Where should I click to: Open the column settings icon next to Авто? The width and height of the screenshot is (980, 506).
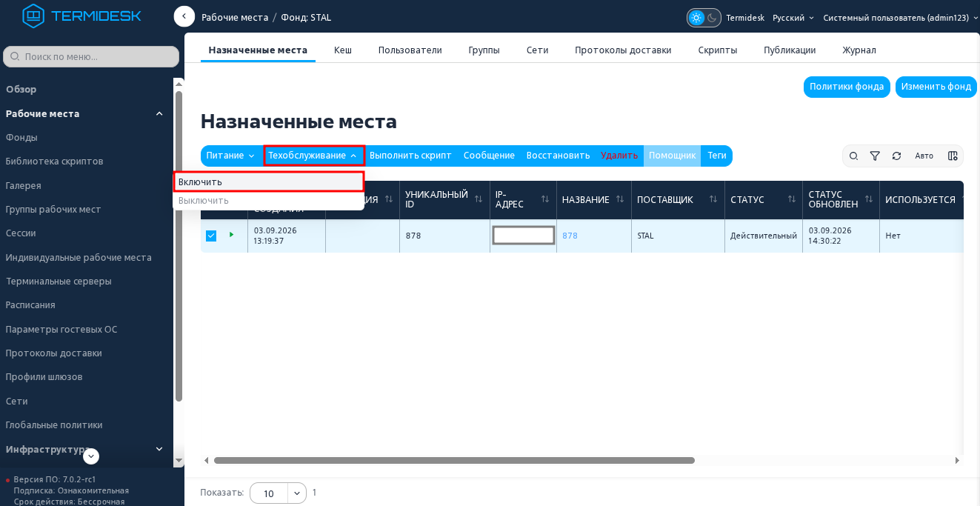coord(953,156)
